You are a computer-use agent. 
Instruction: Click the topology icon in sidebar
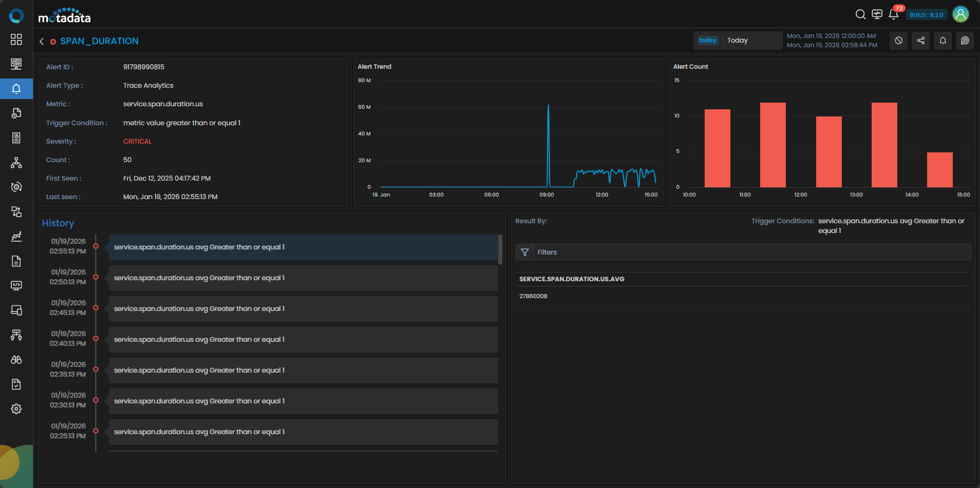(16, 163)
